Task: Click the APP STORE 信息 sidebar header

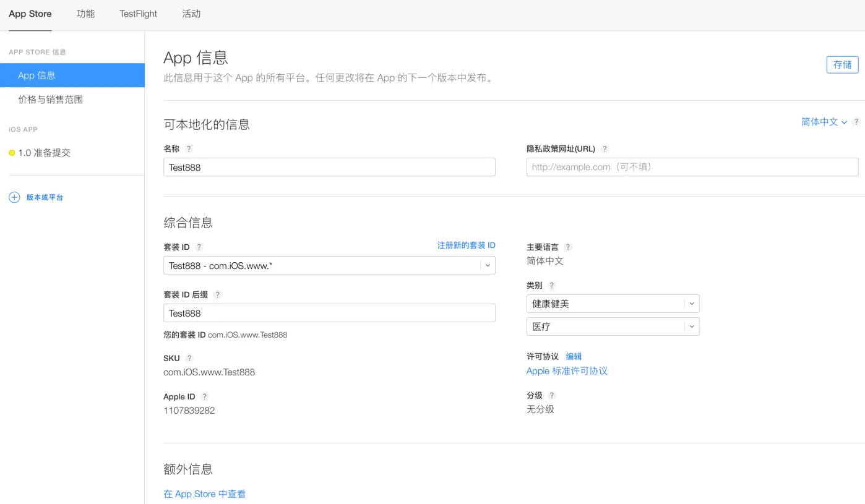Action: (38, 53)
